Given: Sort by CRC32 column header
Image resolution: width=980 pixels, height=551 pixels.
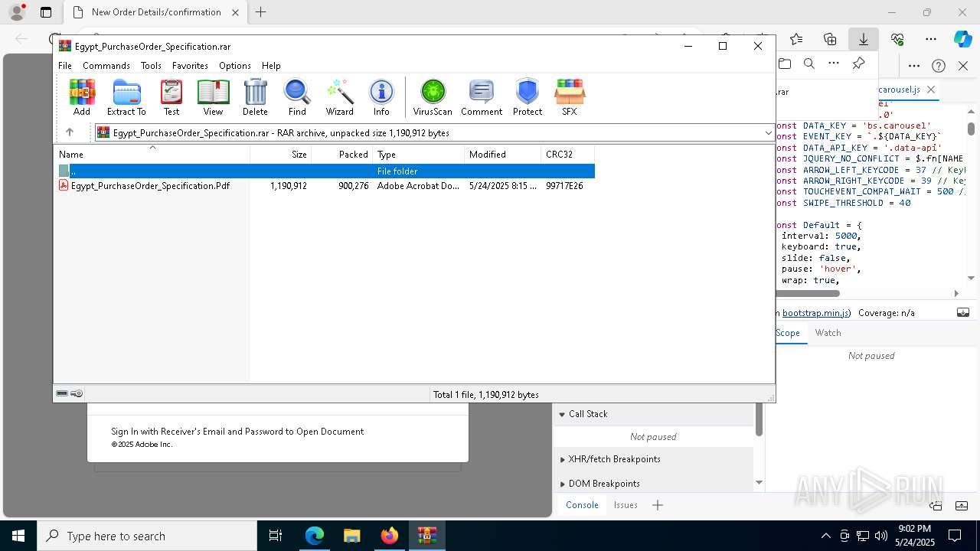Looking at the screenshot, I should 568,154.
